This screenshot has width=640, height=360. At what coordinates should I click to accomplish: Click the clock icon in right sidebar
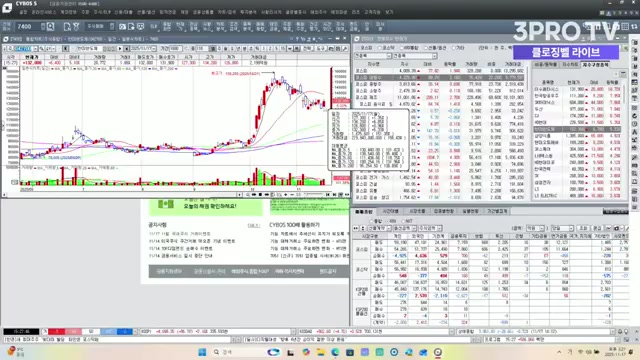click(635, 124)
